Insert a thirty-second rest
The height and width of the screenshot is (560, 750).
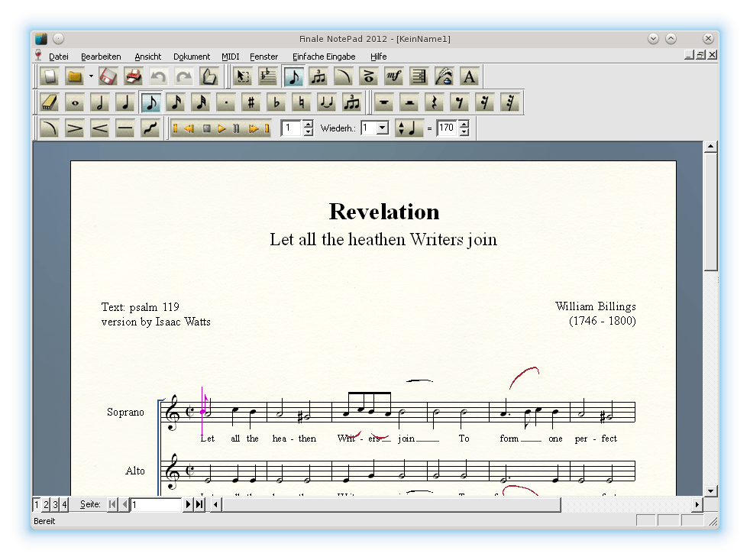(509, 102)
